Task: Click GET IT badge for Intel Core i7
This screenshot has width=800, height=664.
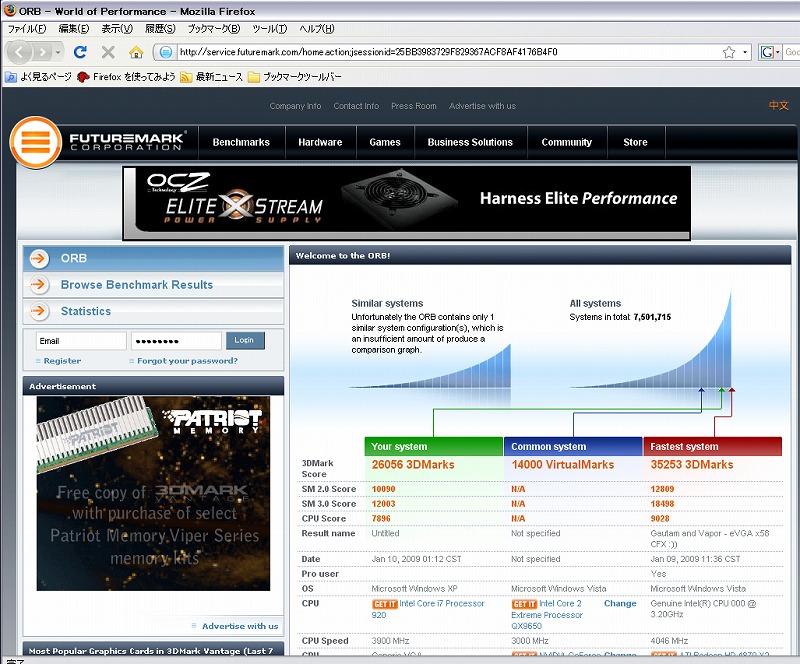Action: [x=384, y=604]
